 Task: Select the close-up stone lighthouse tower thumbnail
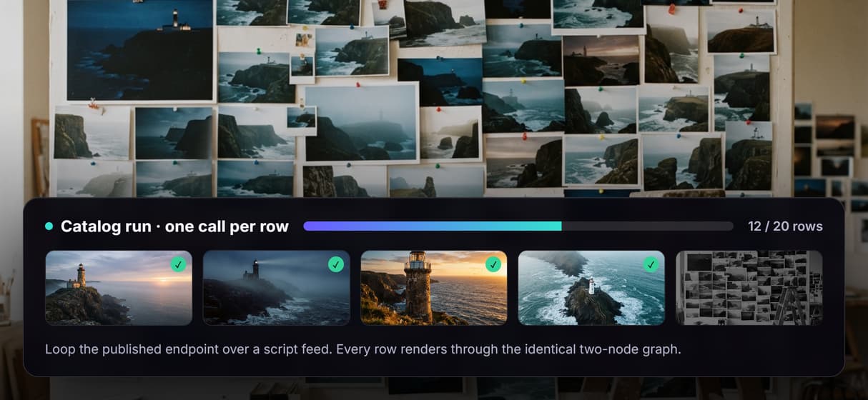[x=433, y=288]
